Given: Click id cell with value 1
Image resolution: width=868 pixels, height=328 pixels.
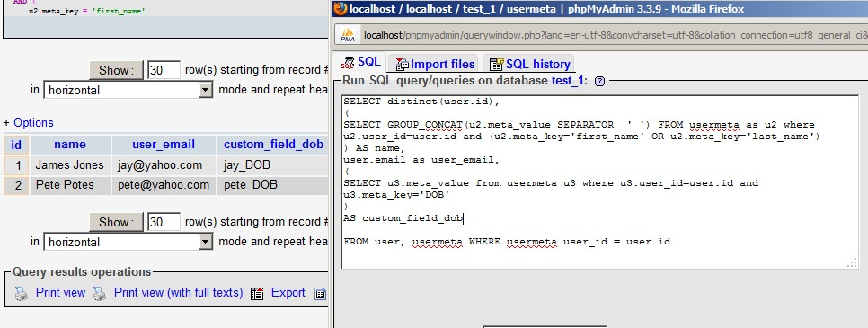Looking at the screenshot, I should point(17,165).
